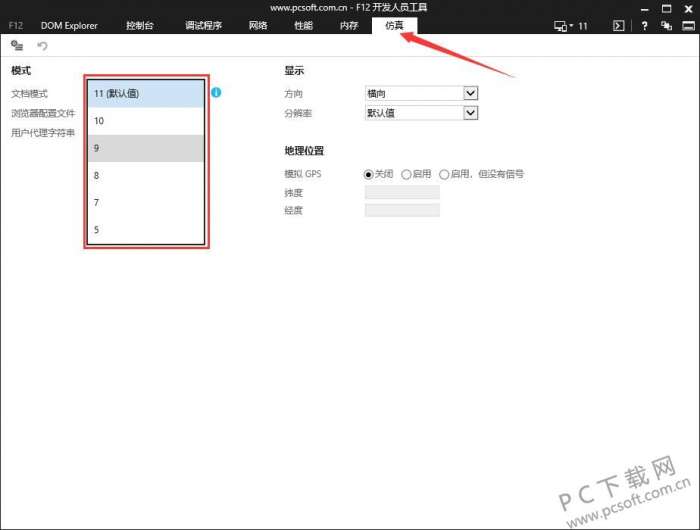The width and height of the screenshot is (700, 530).
Task: Open the 网络 network tab
Action: (258, 25)
